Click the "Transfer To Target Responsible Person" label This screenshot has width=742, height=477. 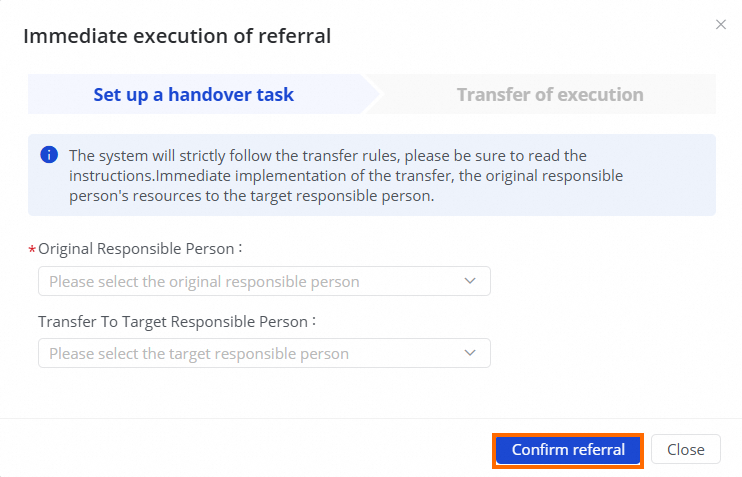click(177, 321)
